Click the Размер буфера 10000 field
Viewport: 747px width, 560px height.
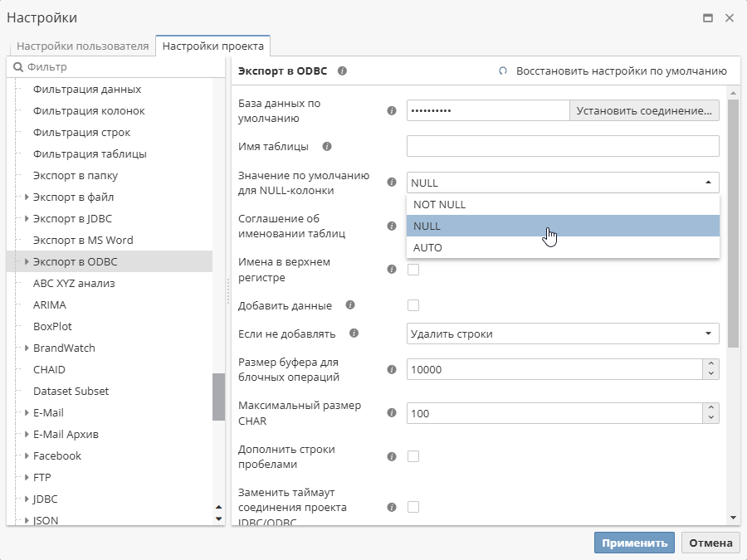click(554, 369)
